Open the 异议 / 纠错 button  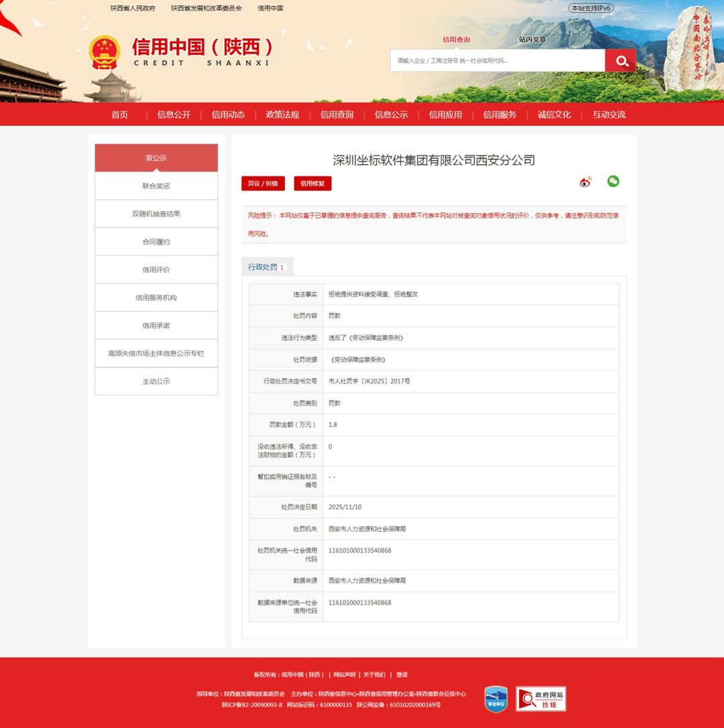coord(263,183)
